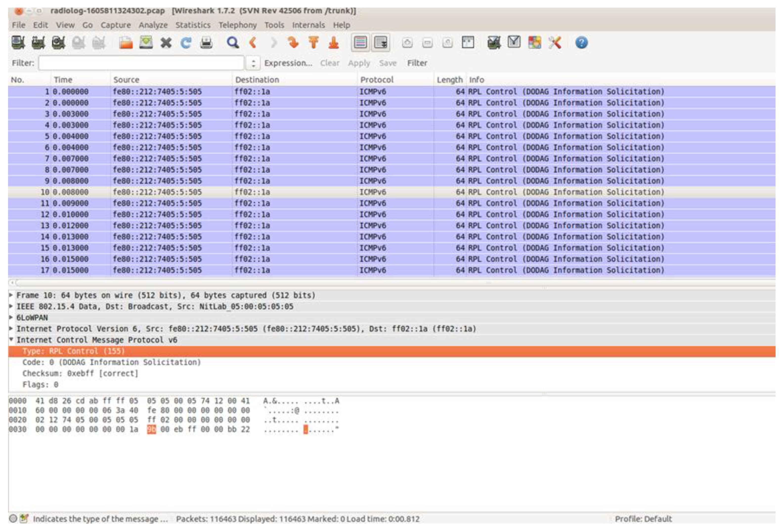Open the coloring rules icon
784x532 pixels.
tap(534, 43)
